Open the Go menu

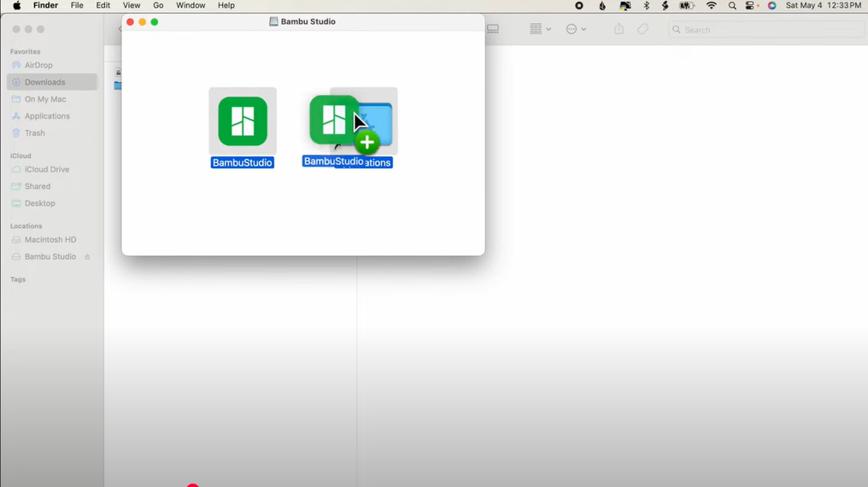click(x=158, y=5)
